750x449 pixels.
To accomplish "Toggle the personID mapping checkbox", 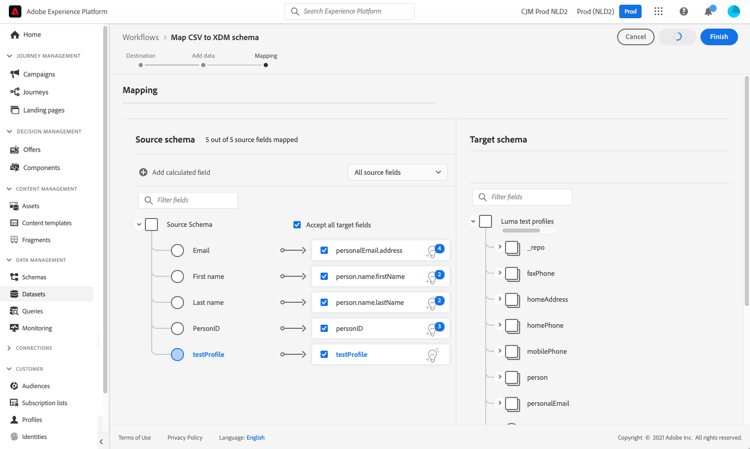I will (324, 328).
